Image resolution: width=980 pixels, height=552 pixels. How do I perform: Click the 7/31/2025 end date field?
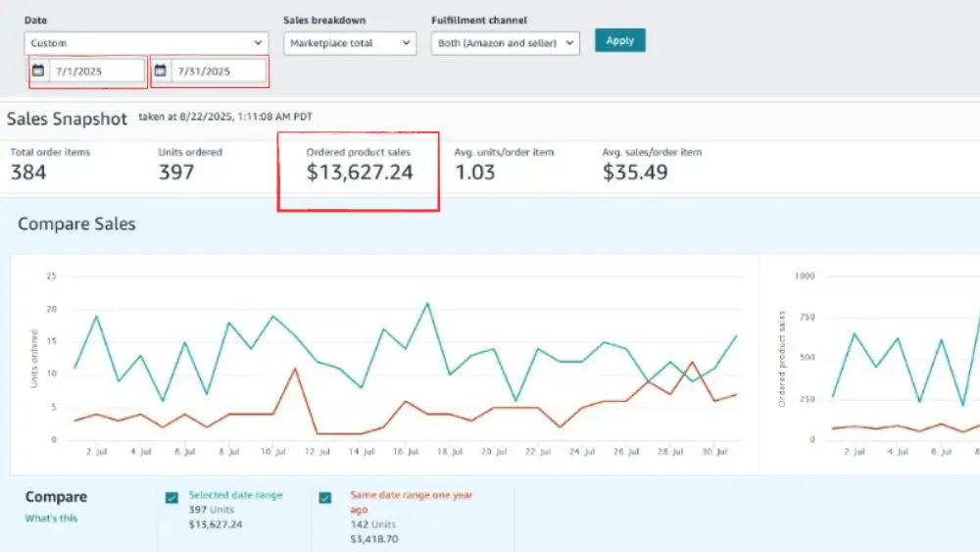pos(218,72)
